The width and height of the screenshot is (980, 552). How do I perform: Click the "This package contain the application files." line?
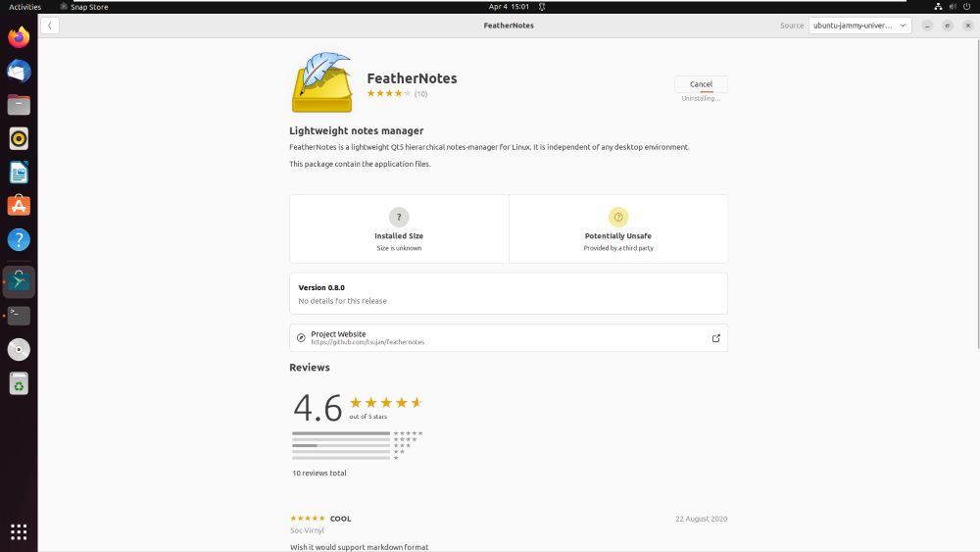pyautogui.click(x=360, y=164)
